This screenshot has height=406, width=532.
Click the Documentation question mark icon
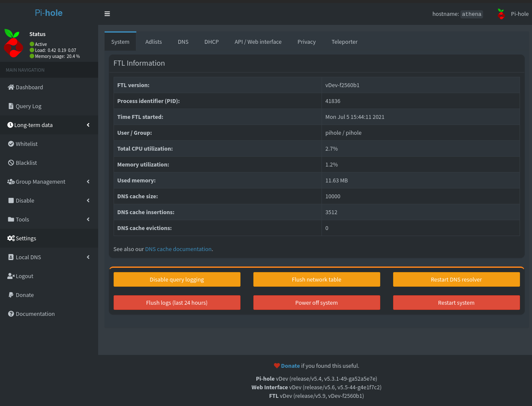11,314
